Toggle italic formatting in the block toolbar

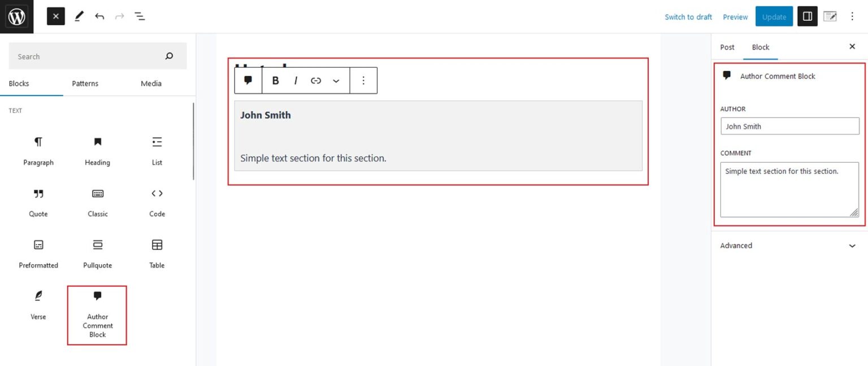point(296,80)
